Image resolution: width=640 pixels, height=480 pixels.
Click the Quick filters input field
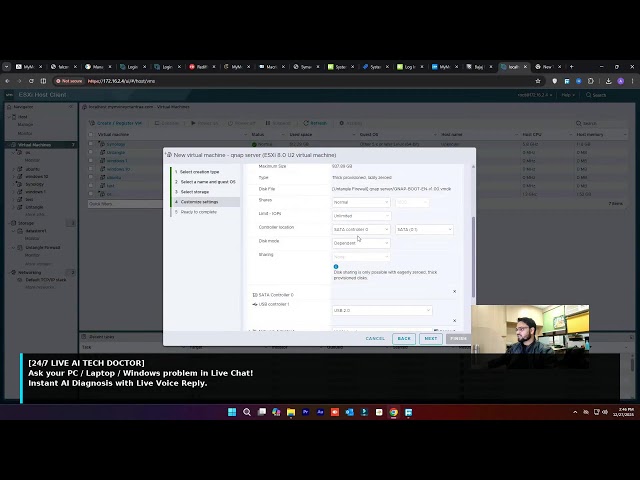coord(125,204)
